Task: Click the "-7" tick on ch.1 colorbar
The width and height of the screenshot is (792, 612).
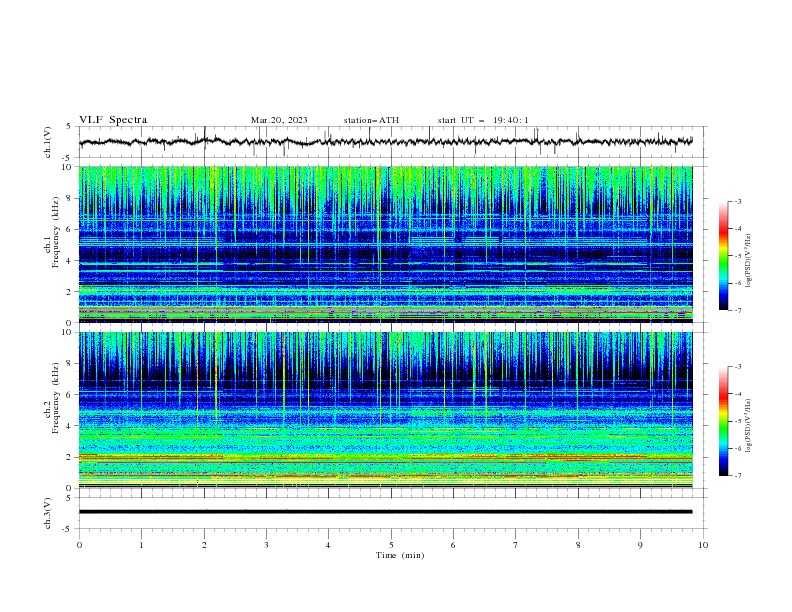Action: tap(737, 311)
